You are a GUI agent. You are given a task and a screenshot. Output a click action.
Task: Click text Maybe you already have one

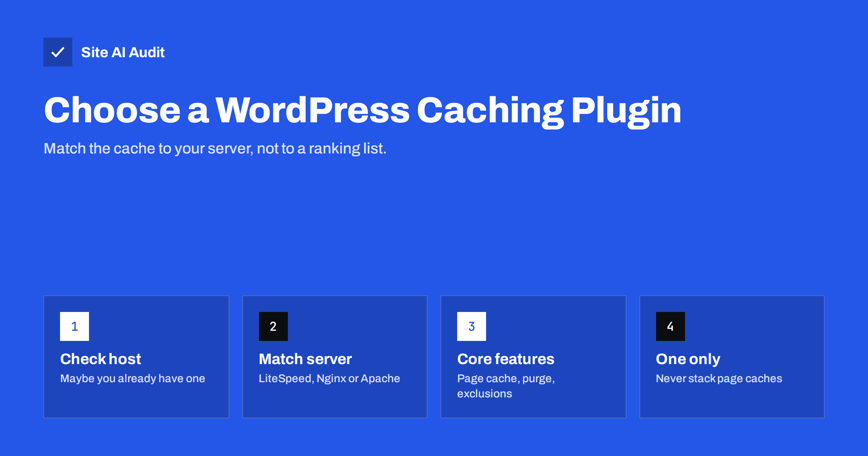click(133, 379)
